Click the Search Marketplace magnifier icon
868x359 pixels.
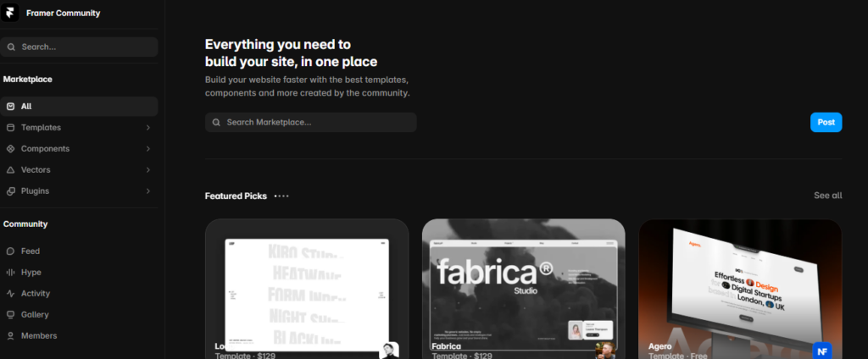(216, 122)
